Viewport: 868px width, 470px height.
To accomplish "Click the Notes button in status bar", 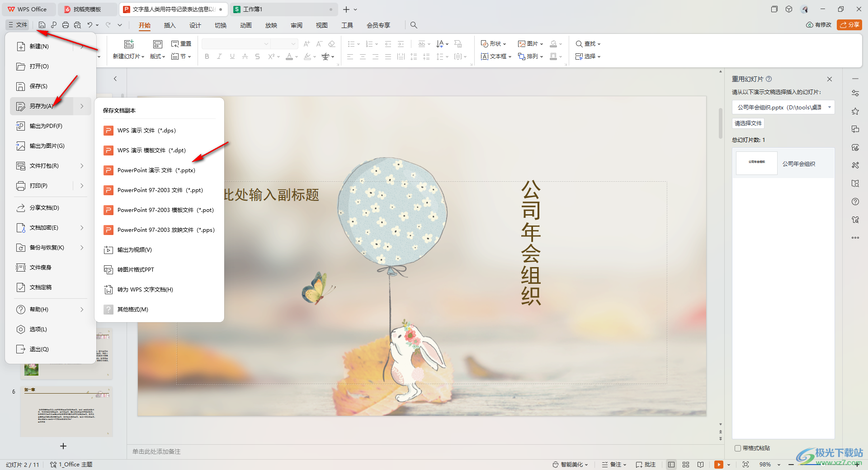I will (614, 465).
